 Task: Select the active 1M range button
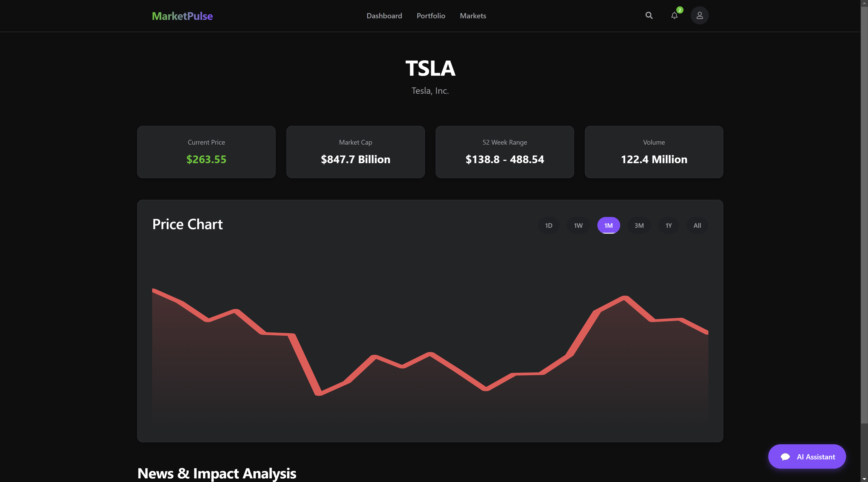[x=608, y=225]
